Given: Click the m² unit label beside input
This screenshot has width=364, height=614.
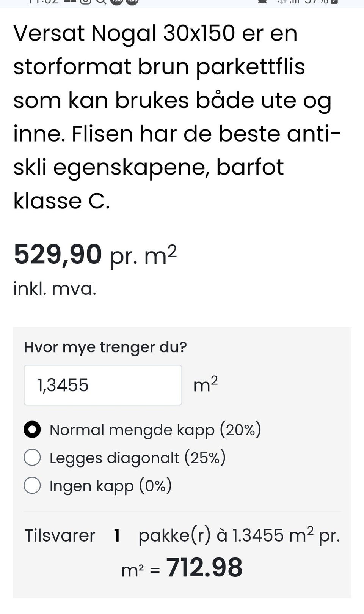Looking at the screenshot, I should (206, 384).
